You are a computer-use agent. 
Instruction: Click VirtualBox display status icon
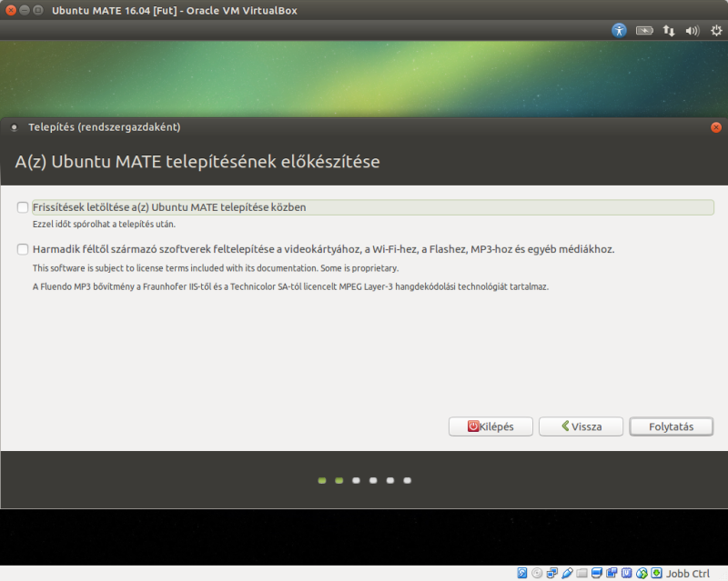(x=597, y=573)
